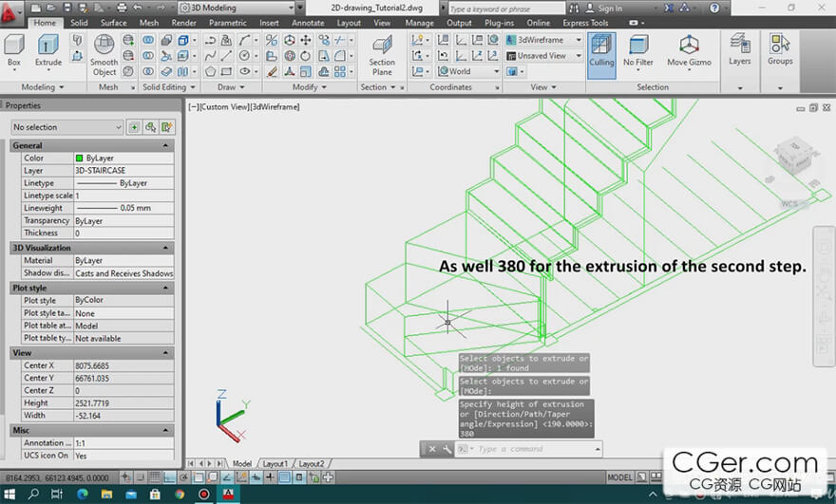Click the Smooth Object mesh tool
The image size is (836, 504).
[104, 55]
